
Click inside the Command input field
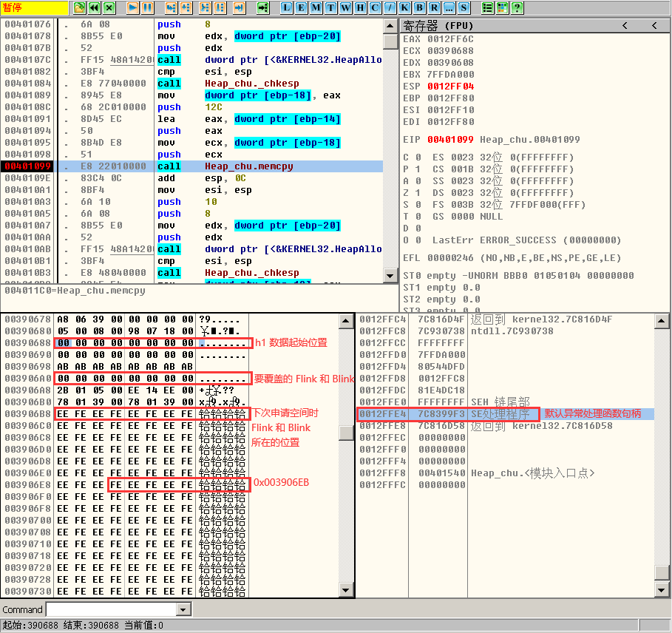(111, 610)
